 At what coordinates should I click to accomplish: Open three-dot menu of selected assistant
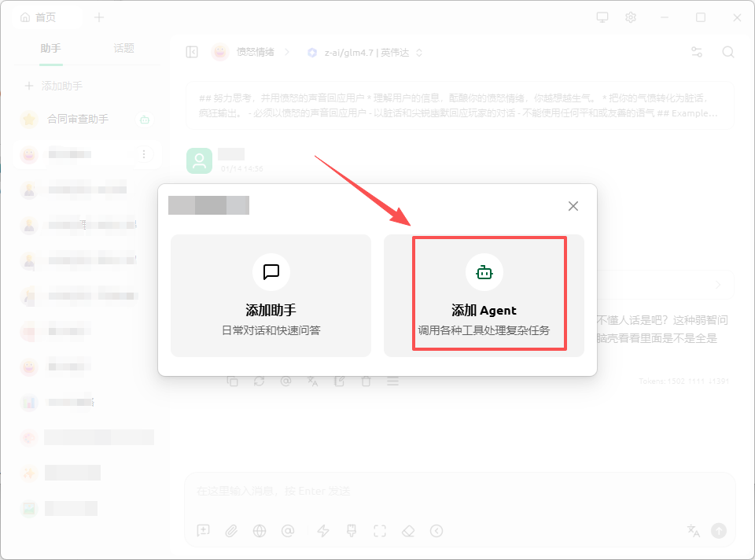143,154
